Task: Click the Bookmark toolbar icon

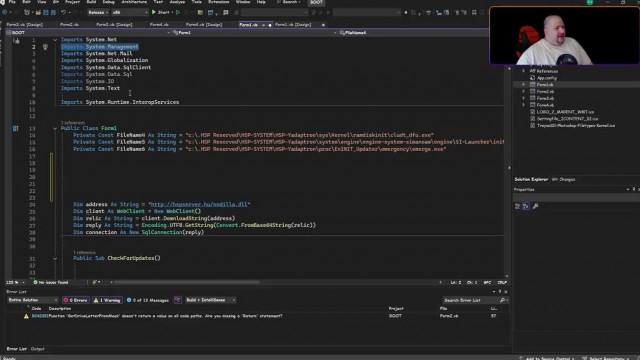Action: (x=474, y=13)
